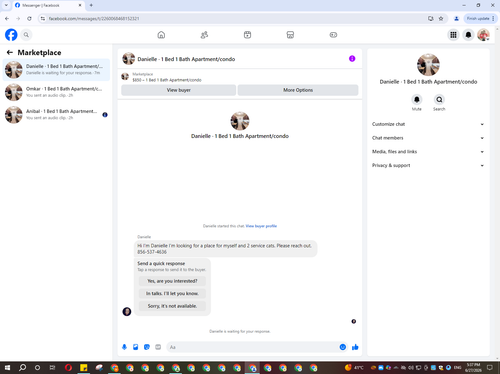Choose a GIF from the GIF icon
Screen dimensions: 500x374
tap(158, 347)
